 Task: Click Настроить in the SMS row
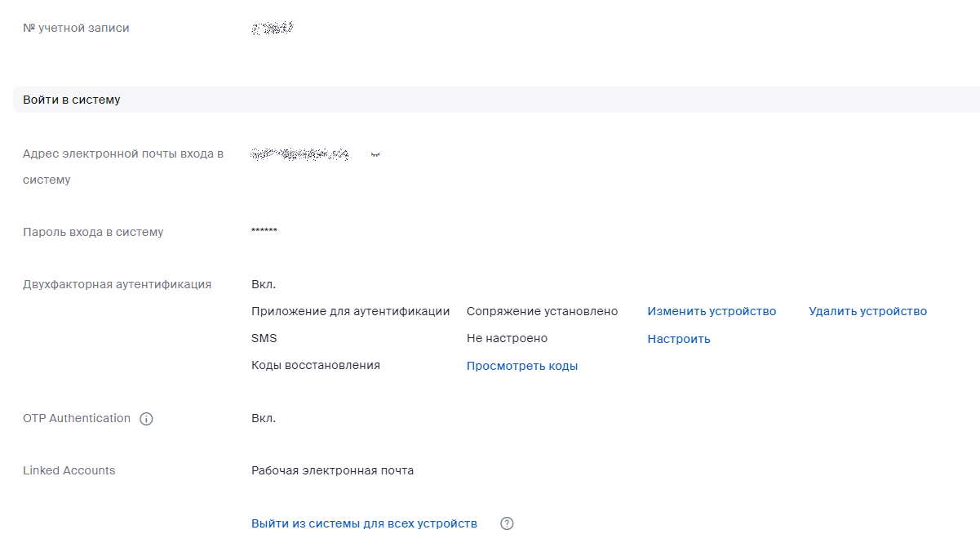pos(678,339)
